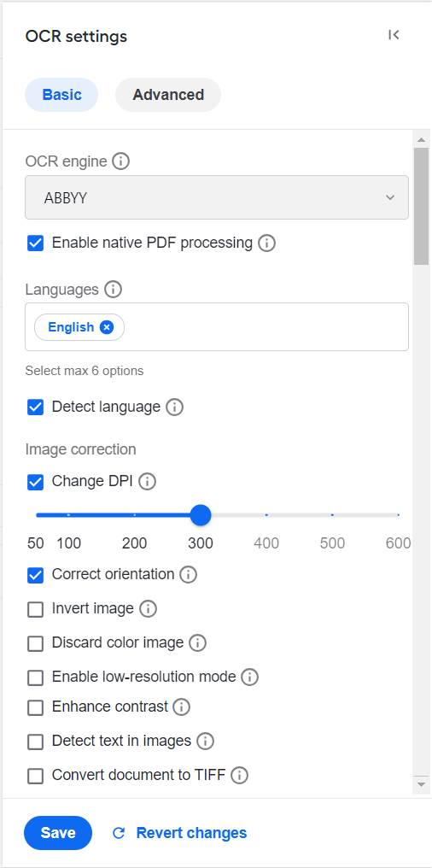Open info icon for Convert document to TIFF
This screenshot has height=868, width=432.
click(240, 776)
